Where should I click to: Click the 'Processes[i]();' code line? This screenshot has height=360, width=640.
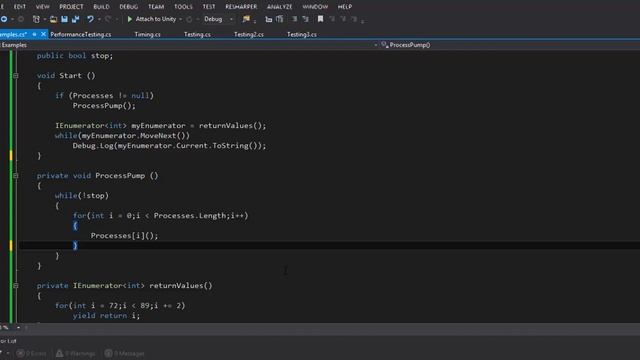tap(124, 236)
